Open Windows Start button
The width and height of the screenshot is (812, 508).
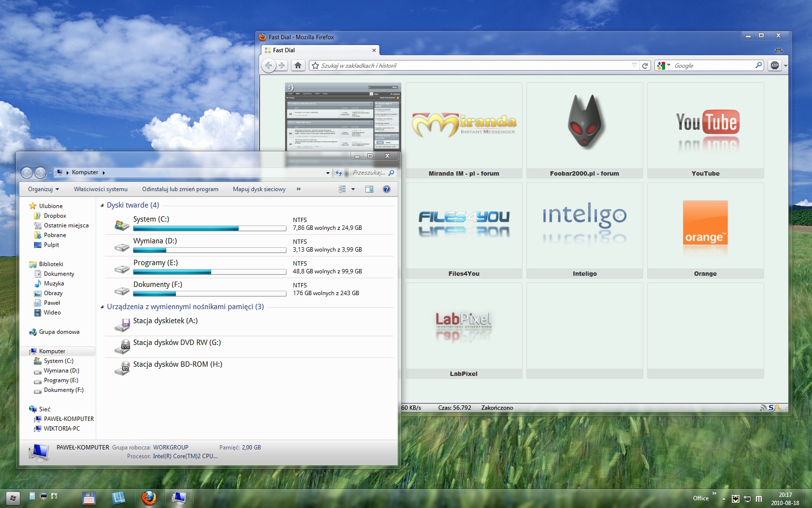click(x=13, y=498)
